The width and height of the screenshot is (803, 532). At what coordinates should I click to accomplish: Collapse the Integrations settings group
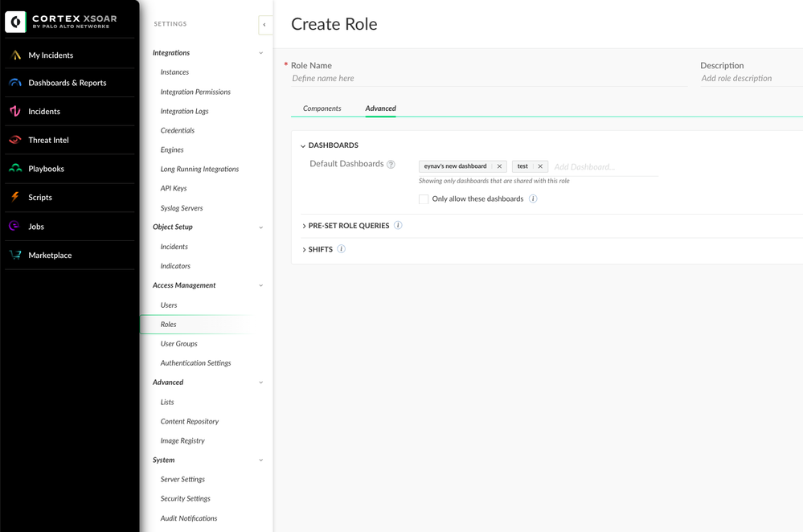(260, 53)
